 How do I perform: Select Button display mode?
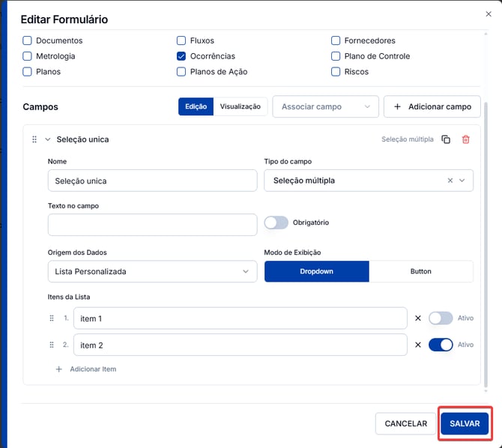(x=420, y=271)
